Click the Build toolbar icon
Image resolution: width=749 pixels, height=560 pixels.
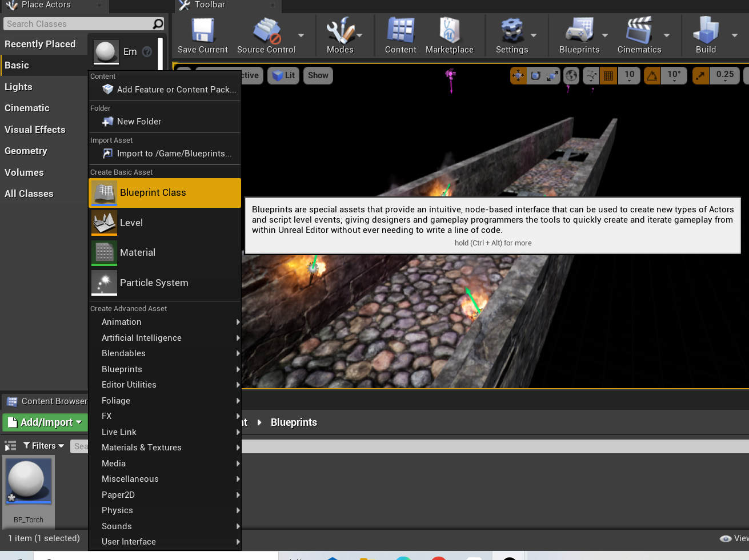[706, 30]
